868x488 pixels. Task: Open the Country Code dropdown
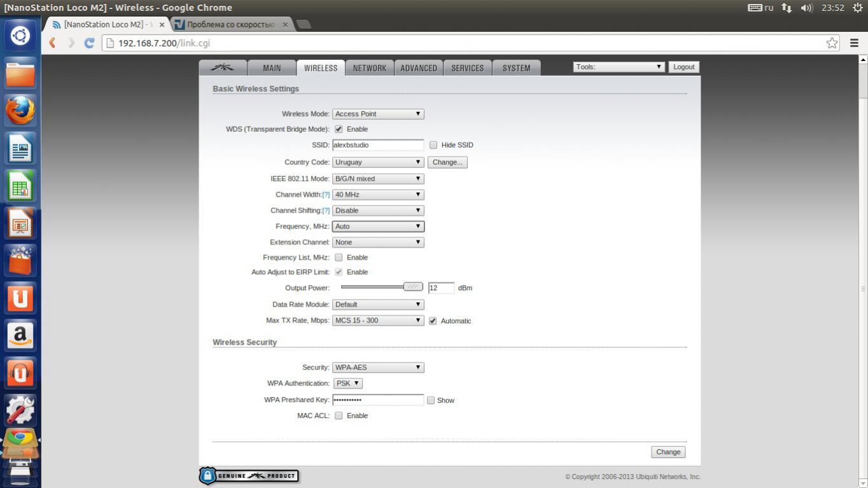pyautogui.click(x=378, y=162)
